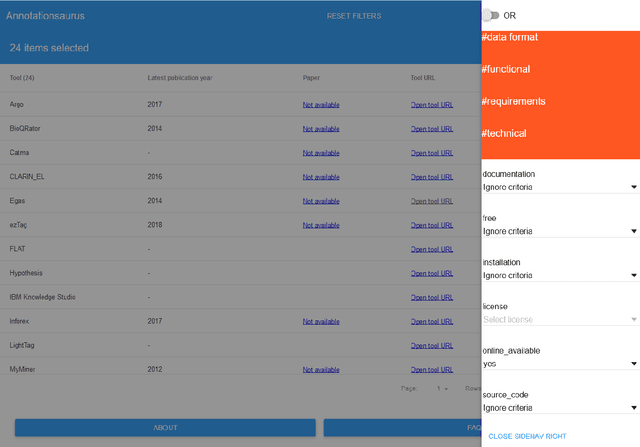This screenshot has width=640, height=447.
Task: Open the #technical filter category
Action: click(503, 133)
